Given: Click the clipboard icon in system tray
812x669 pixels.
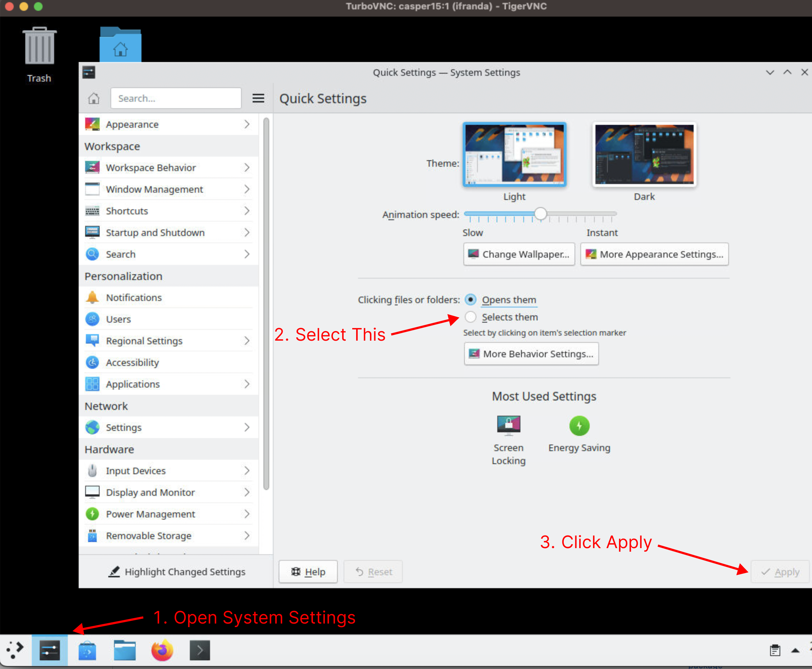Looking at the screenshot, I should pyautogui.click(x=775, y=651).
